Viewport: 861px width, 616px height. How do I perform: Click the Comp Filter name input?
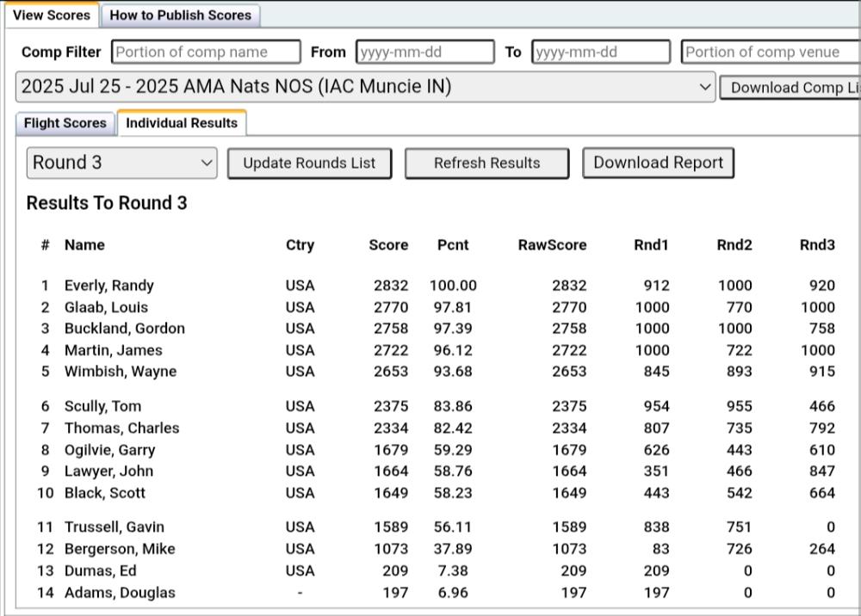tap(207, 52)
